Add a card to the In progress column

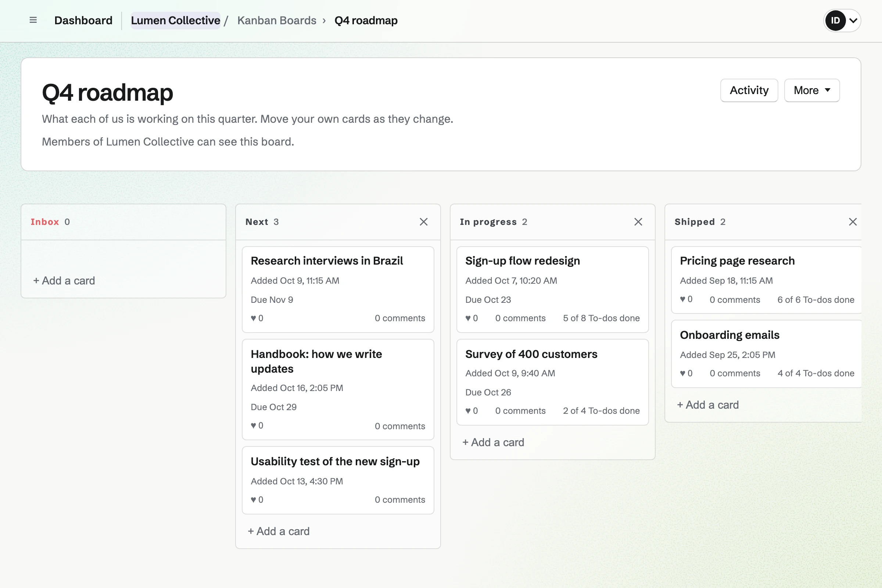point(493,442)
